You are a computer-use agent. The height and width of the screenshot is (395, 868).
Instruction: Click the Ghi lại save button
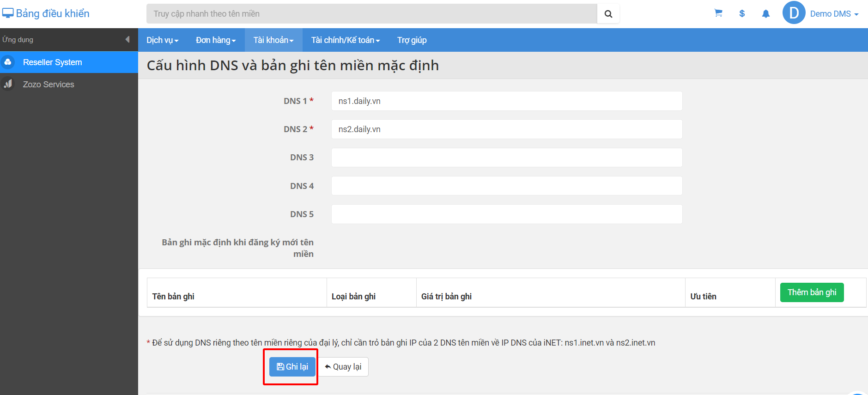(x=292, y=367)
